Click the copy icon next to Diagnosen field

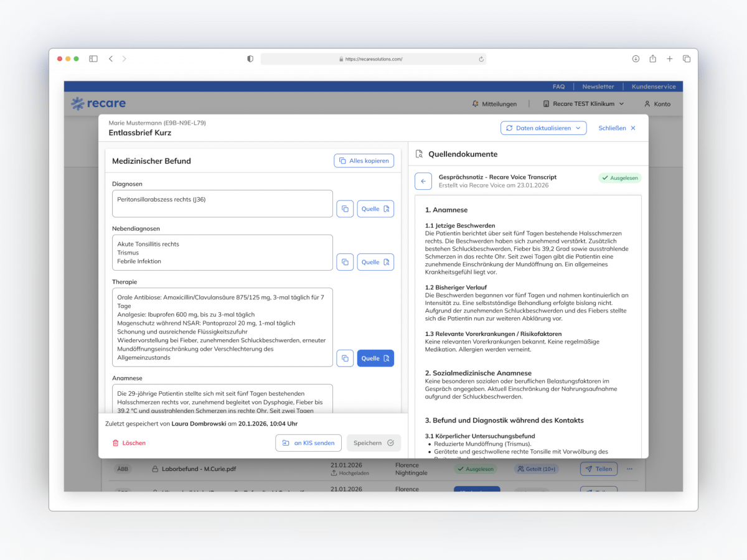click(x=345, y=209)
